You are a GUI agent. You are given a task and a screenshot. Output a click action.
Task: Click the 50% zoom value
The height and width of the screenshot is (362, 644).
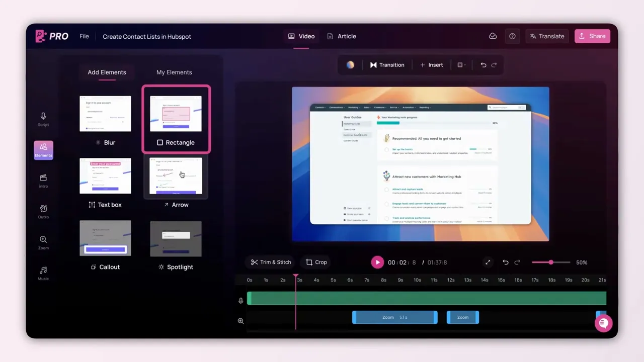coord(582,262)
